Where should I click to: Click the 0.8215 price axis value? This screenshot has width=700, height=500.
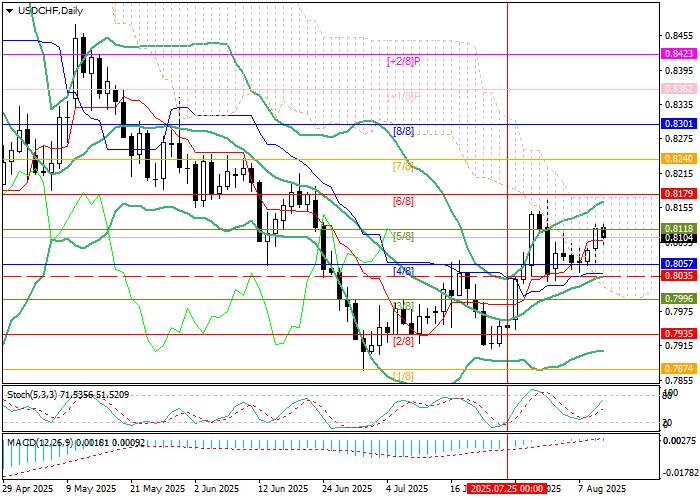pyautogui.click(x=679, y=173)
